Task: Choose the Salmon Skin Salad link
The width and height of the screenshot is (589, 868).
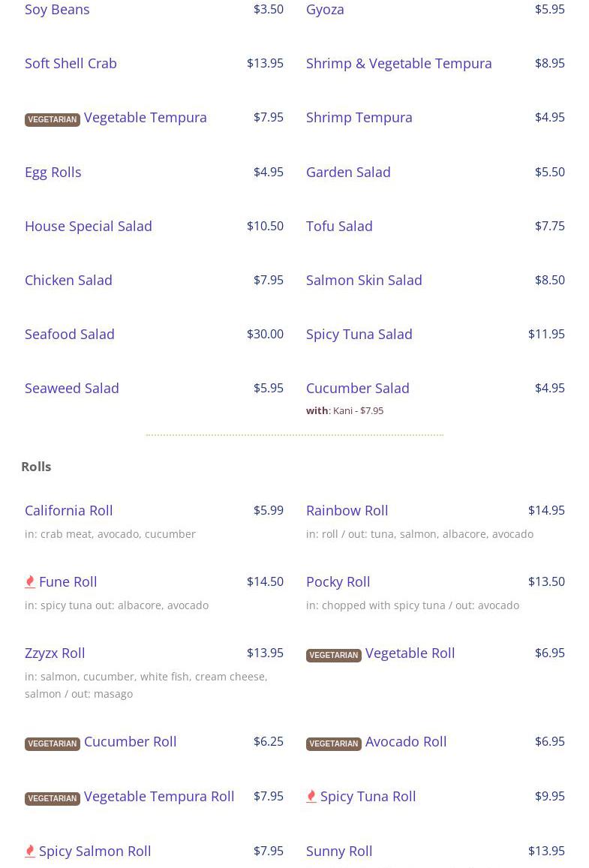Action: click(x=364, y=280)
